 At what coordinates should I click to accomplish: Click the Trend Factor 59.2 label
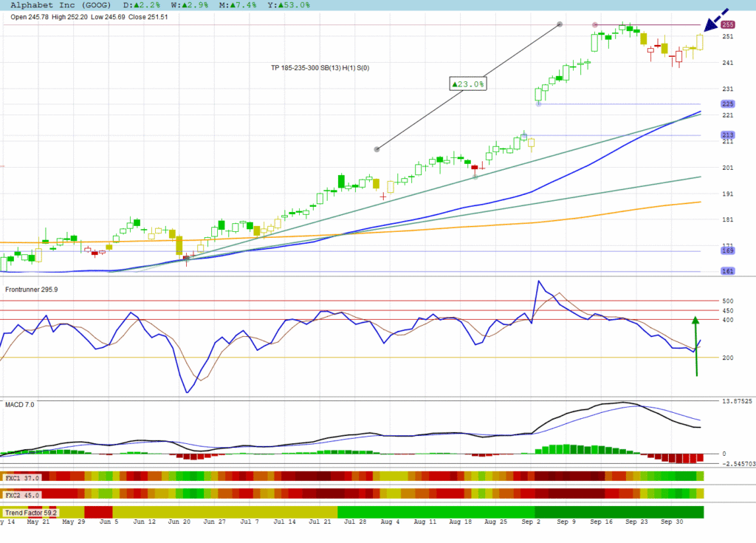point(30,512)
